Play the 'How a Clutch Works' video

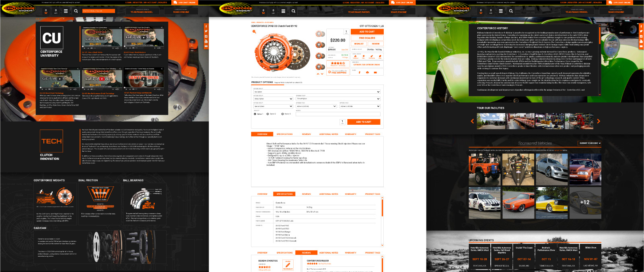102,38
